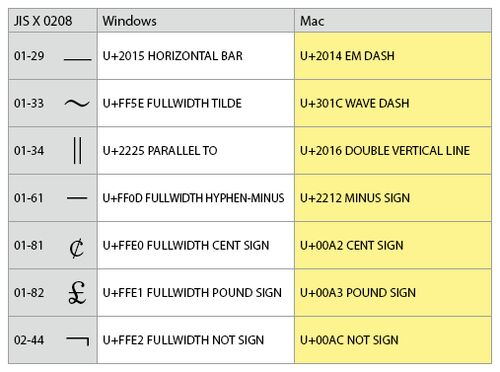Click the U+00AC NOT SIGN cell
500x372 pixels.
click(x=393, y=340)
